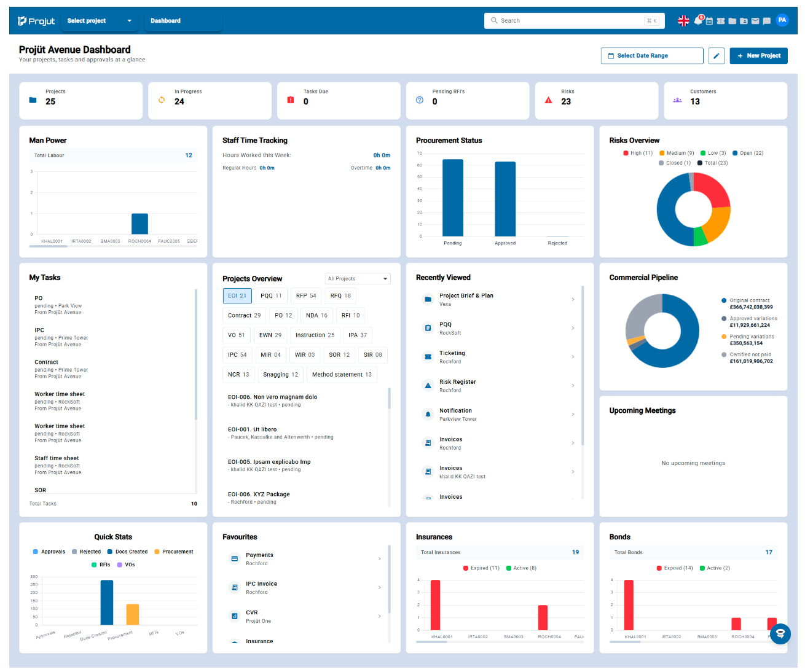Click the Projüt logo in the header
Viewport: 805px width, 672px height.
tap(36, 21)
